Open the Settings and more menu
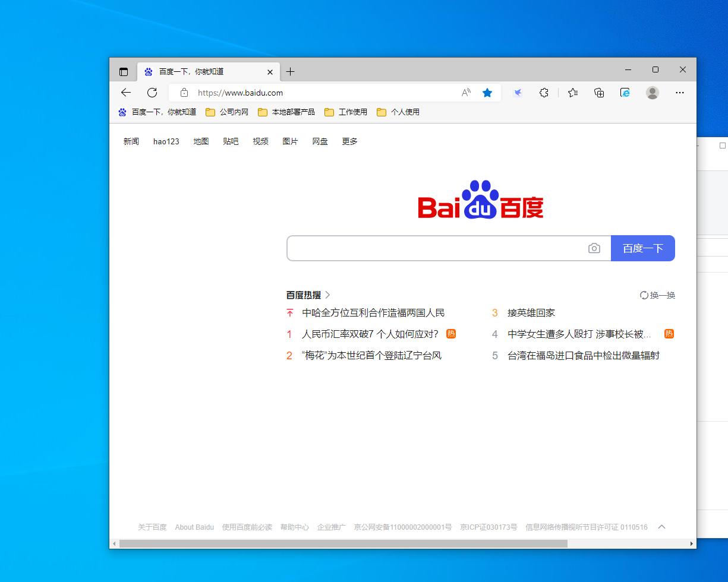 [x=680, y=93]
